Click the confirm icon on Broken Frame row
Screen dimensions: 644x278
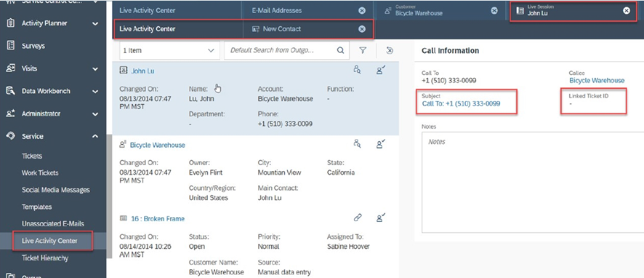pos(381,218)
